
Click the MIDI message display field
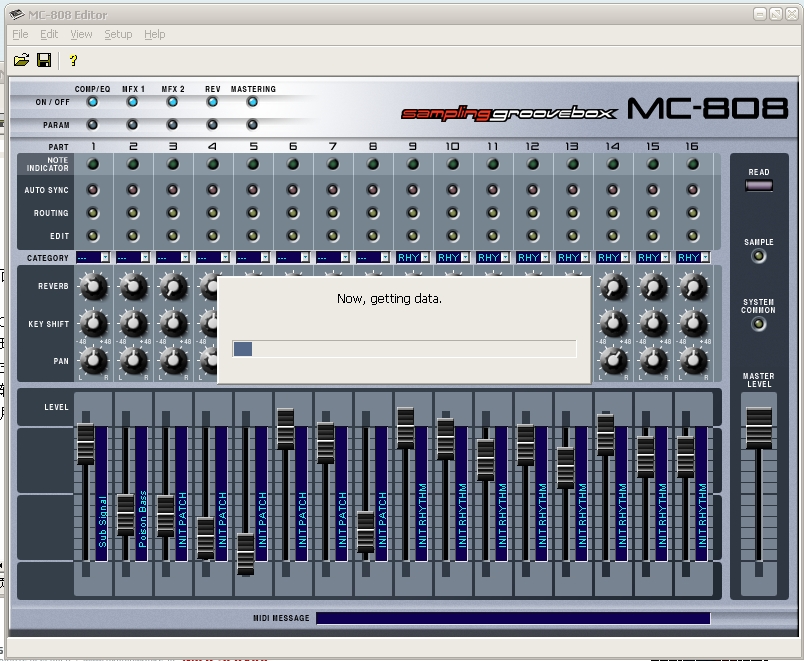[513, 618]
